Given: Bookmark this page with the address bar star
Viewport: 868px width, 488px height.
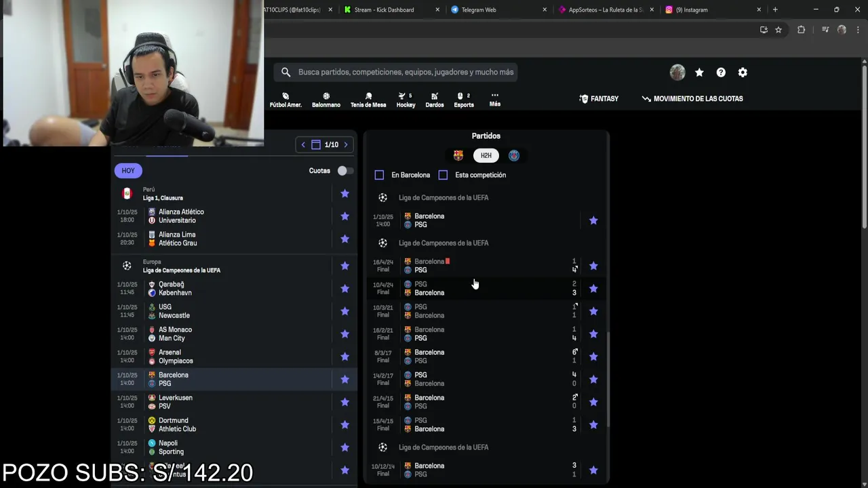Looking at the screenshot, I should [778, 30].
